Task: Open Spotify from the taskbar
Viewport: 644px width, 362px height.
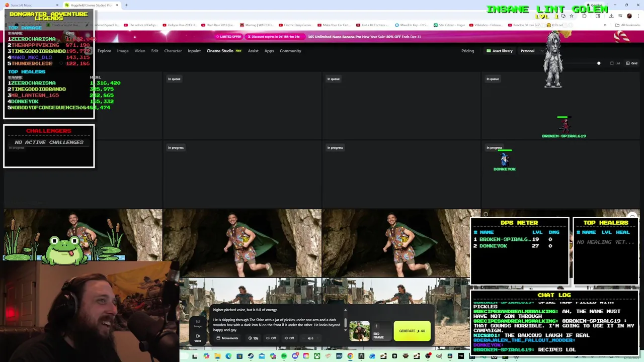Action: [284, 356]
